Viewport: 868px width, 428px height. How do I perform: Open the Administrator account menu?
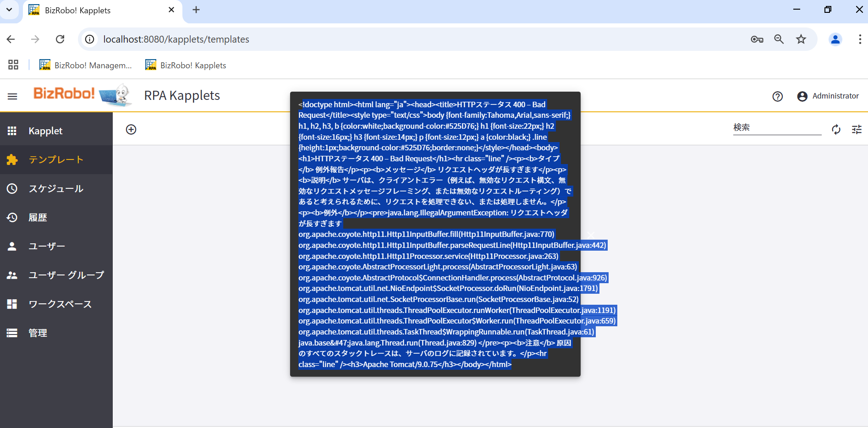tap(828, 96)
